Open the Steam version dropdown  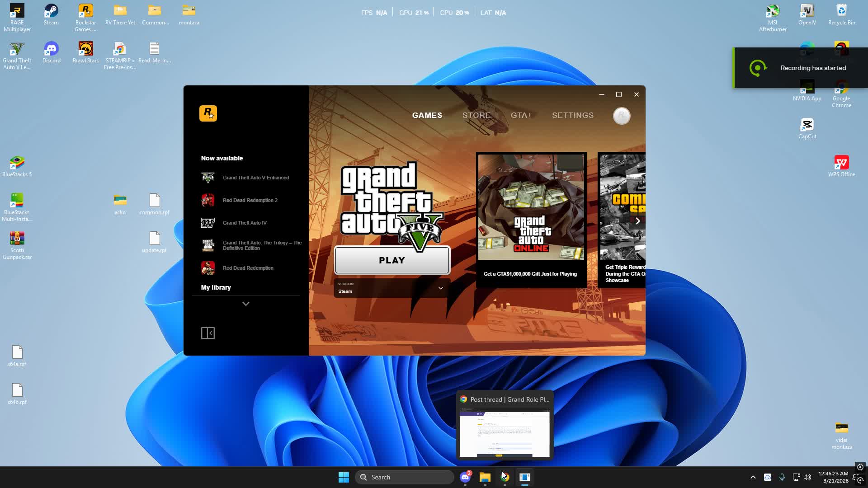pyautogui.click(x=392, y=288)
